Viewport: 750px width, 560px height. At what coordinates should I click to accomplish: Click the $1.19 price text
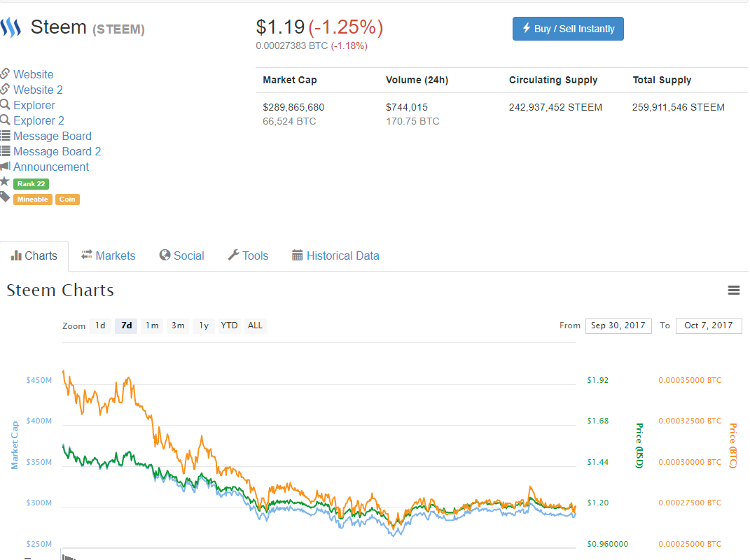(x=280, y=27)
